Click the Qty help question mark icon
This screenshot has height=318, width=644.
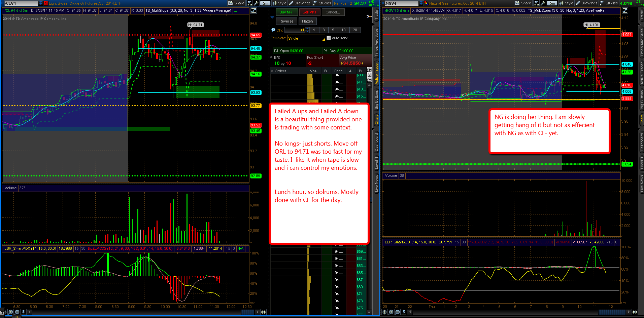[x=273, y=30]
